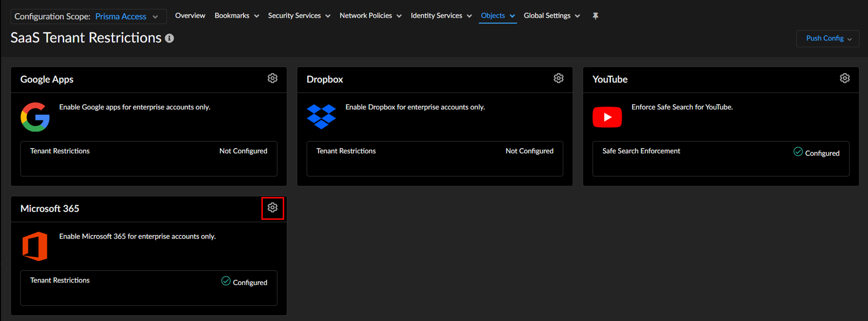Click the SaaS Tenant Restrictions page heading
Screen dimensions: 868x321
[x=86, y=38]
